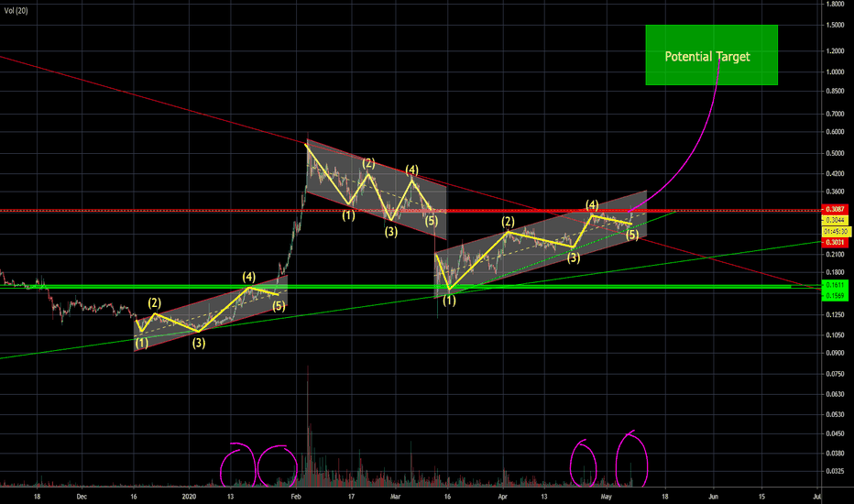Click the 0.1800 price axis value

click(835, 272)
